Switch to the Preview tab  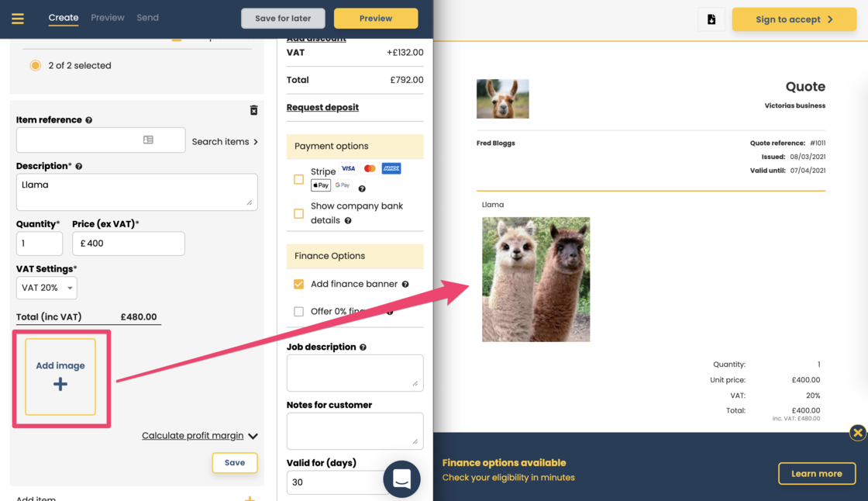click(x=108, y=18)
